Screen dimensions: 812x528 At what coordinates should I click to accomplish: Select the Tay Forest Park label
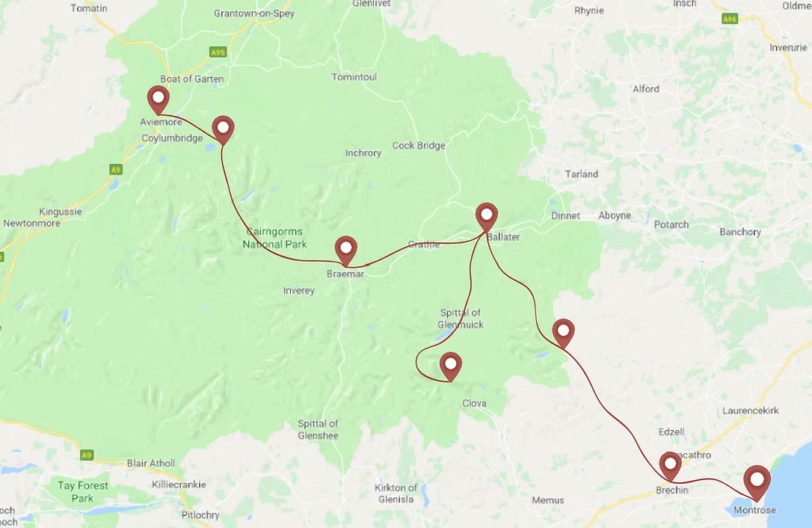83,492
